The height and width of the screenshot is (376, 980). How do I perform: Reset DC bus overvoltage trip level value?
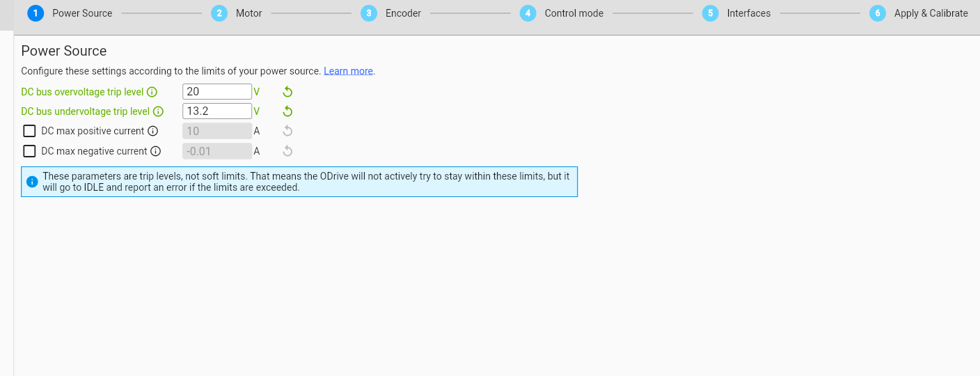tap(287, 92)
